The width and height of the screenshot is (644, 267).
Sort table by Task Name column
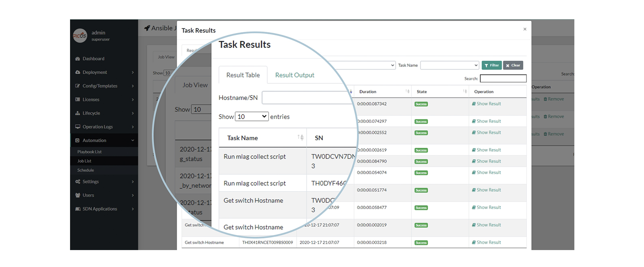pyautogui.click(x=300, y=138)
